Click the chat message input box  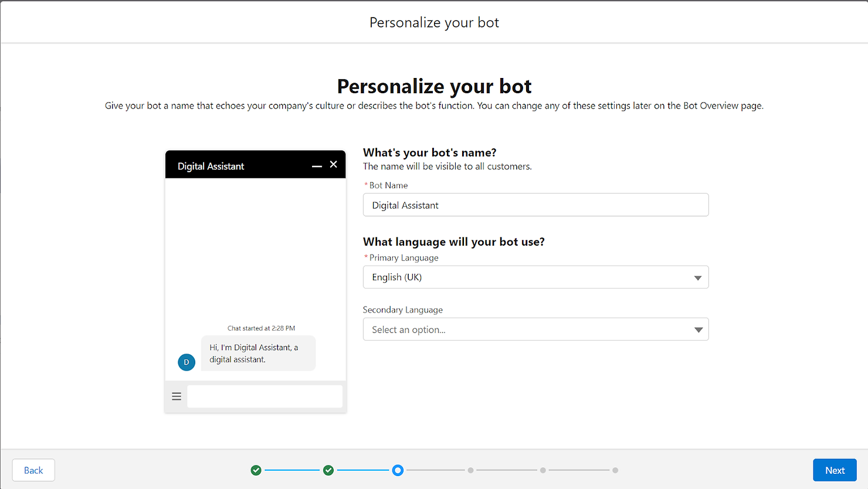[x=265, y=396]
